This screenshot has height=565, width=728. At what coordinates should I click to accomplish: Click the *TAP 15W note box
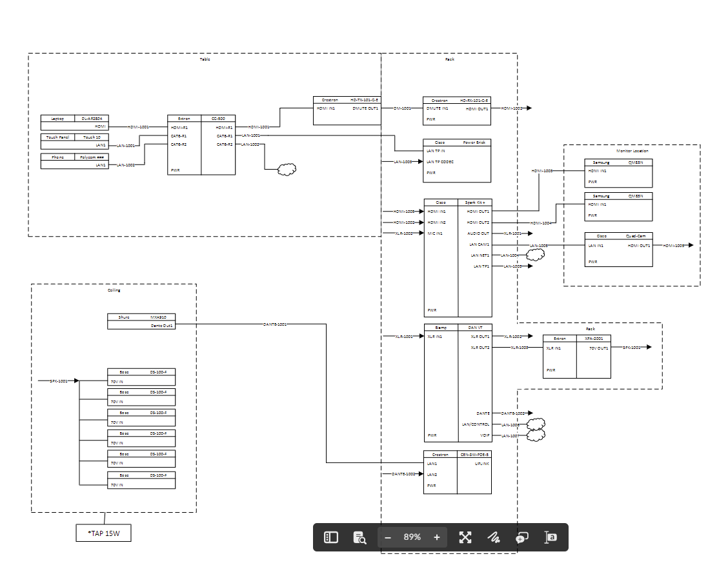(103, 532)
